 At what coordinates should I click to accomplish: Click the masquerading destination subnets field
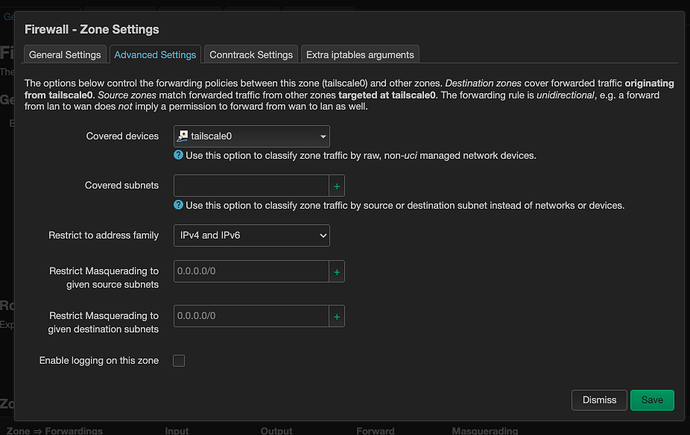[251, 316]
